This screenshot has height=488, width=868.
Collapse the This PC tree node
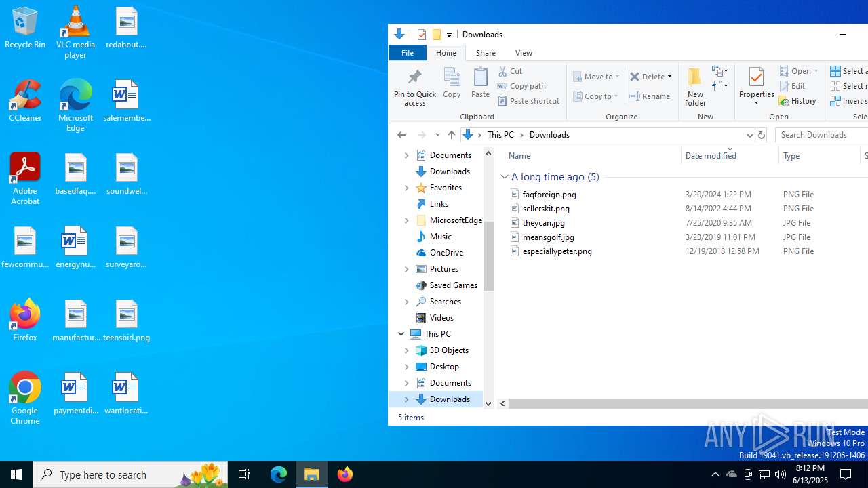[401, 334]
